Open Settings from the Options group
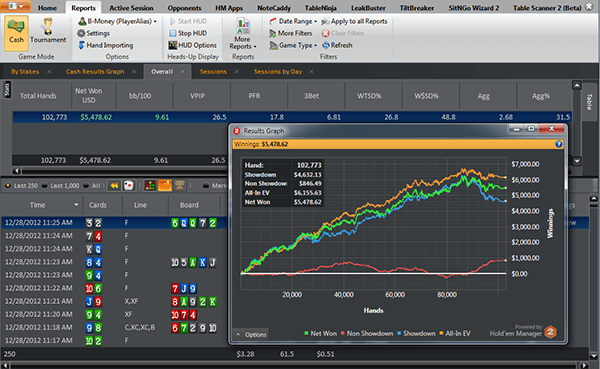This screenshot has height=369, width=600. point(93,33)
